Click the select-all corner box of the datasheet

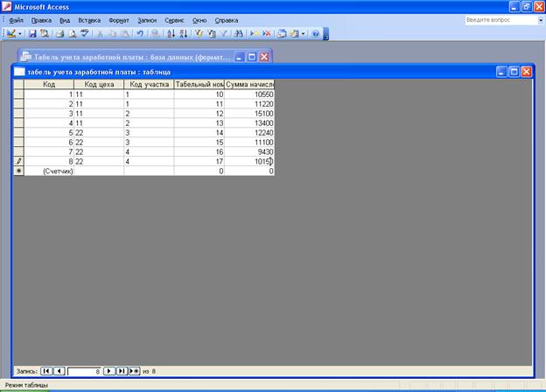click(x=18, y=84)
